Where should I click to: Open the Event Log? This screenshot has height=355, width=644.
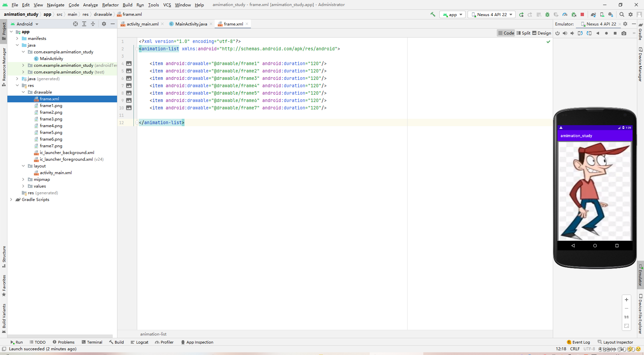click(x=578, y=342)
